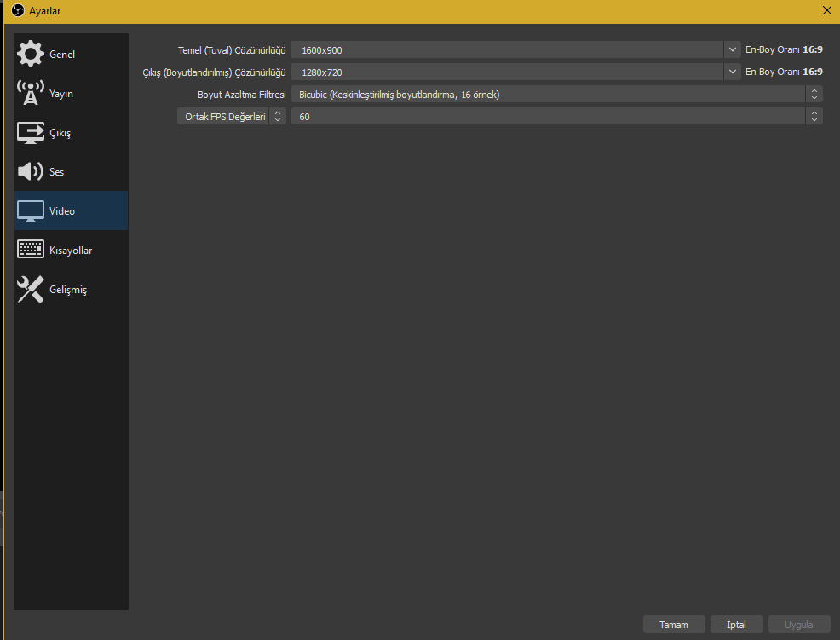This screenshot has width=840, height=640.
Task: Click the Genel gear icon
Action: click(31, 54)
